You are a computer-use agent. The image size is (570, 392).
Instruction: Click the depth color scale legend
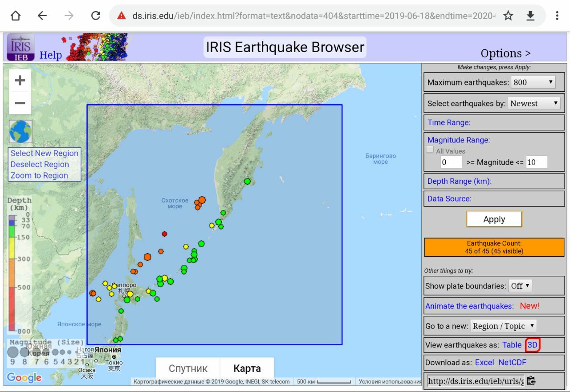coord(19,266)
